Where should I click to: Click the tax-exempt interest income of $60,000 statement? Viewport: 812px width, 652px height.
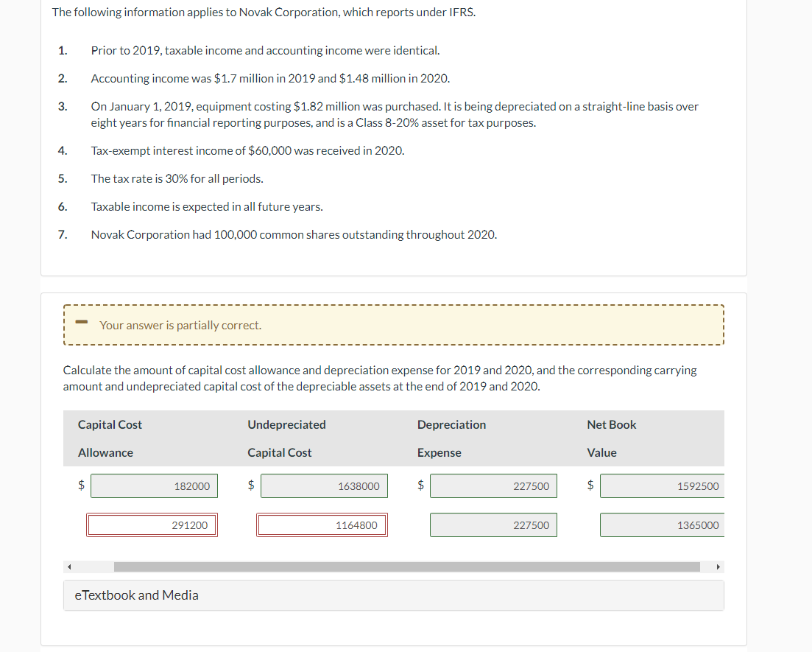247,150
